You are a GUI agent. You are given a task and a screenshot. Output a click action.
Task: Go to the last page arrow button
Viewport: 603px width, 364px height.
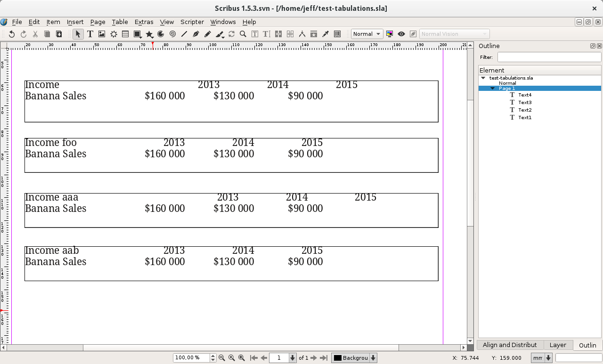pos(324,358)
